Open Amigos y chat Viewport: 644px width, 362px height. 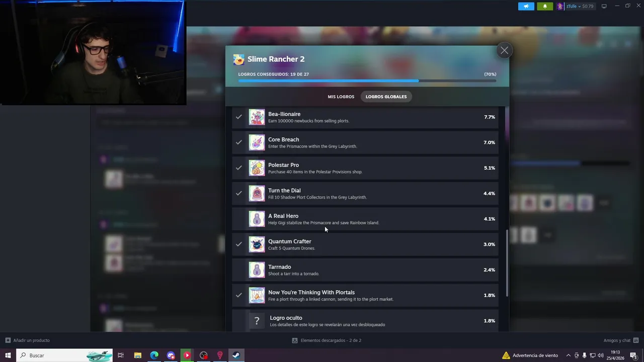[621, 340]
